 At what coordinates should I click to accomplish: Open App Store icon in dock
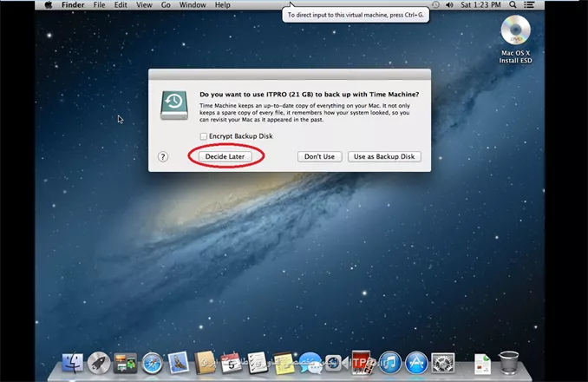point(416,363)
